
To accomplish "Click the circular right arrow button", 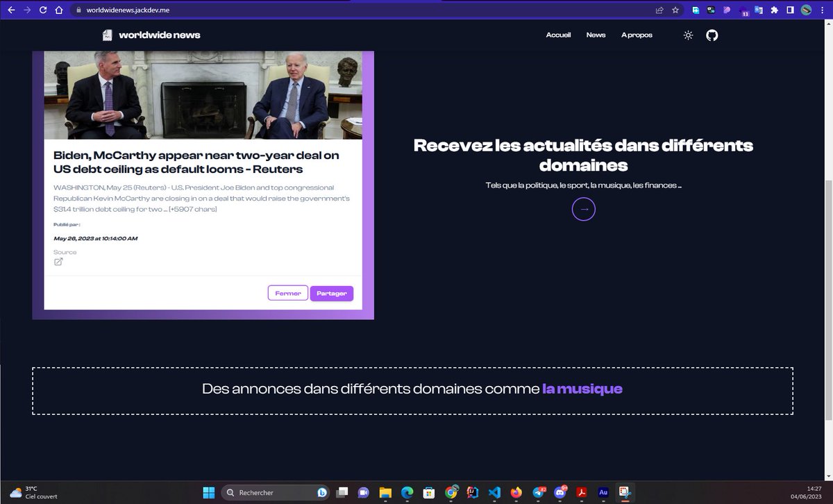I will pyautogui.click(x=583, y=208).
